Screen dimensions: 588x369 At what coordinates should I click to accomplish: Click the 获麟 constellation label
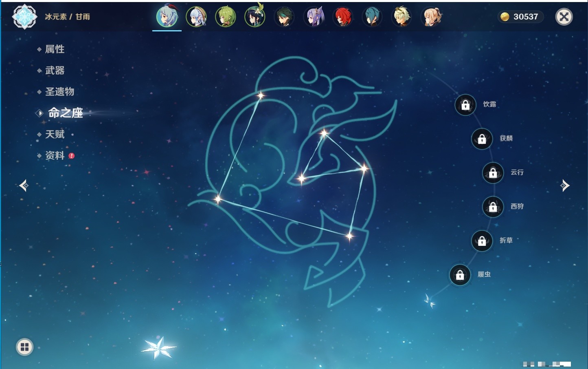[506, 138]
